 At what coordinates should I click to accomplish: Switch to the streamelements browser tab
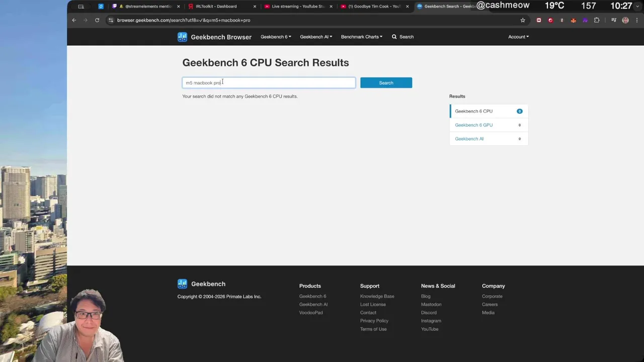pyautogui.click(x=146, y=7)
